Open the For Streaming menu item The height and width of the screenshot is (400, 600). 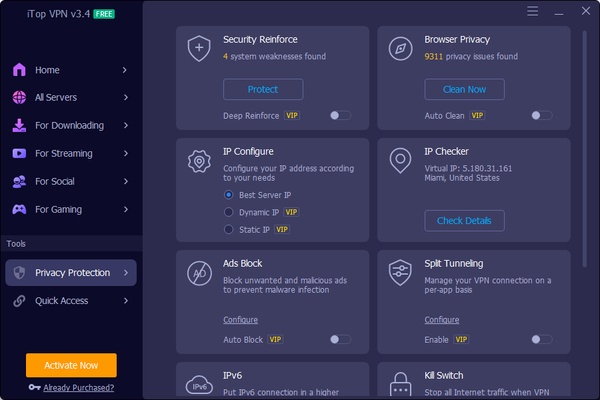(71, 153)
